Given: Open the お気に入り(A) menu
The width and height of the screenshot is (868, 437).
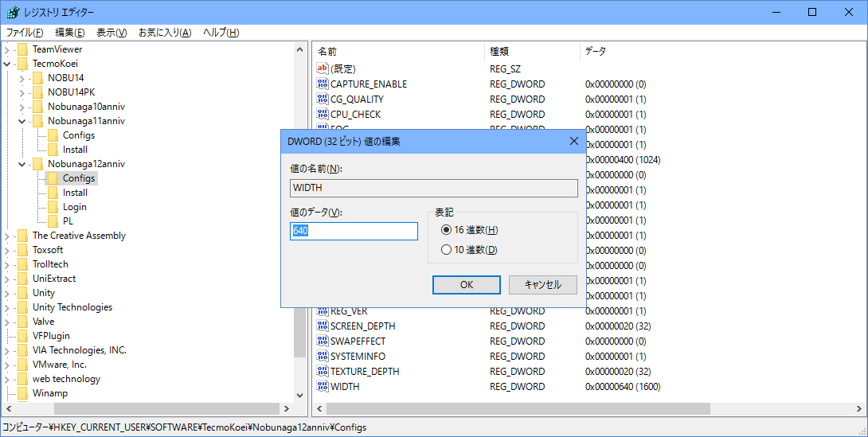Looking at the screenshot, I should pos(165,33).
